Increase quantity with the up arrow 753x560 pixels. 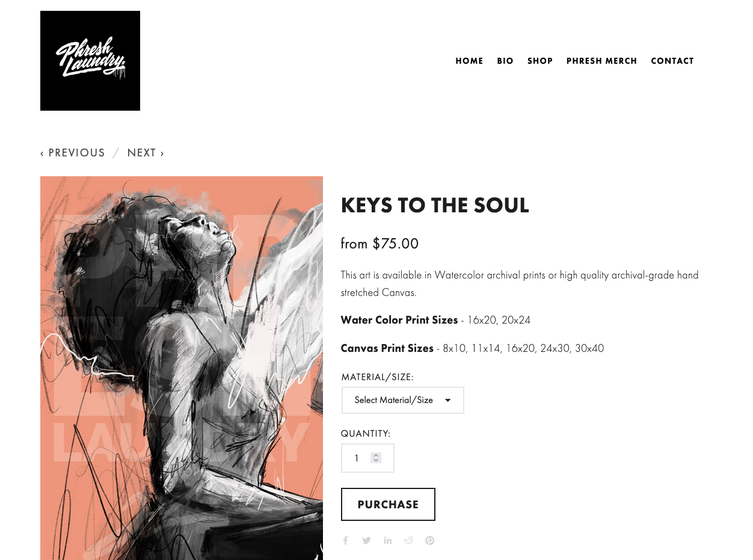click(376, 455)
